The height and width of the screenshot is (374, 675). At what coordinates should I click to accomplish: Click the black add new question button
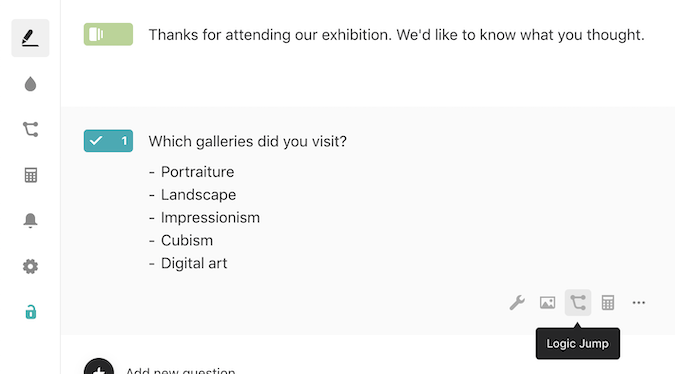pos(99,367)
